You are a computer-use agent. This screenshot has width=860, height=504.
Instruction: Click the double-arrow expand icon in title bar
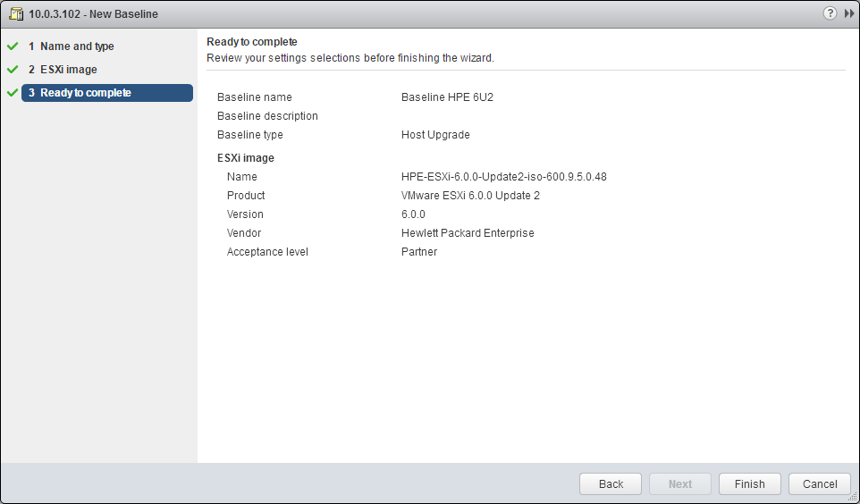click(849, 13)
